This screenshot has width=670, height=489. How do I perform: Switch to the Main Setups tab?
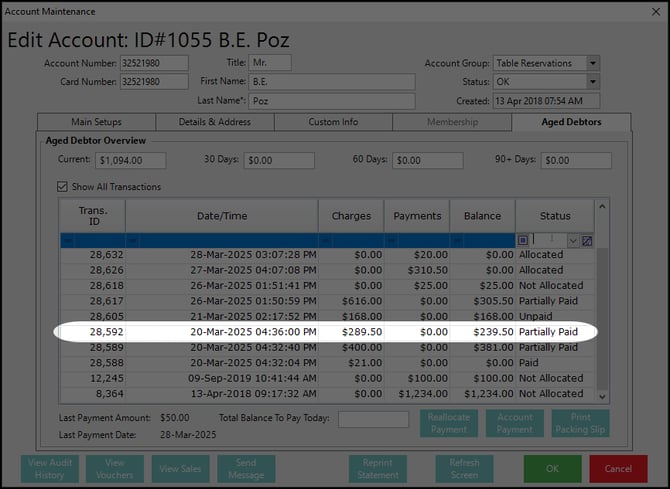(96, 122)
